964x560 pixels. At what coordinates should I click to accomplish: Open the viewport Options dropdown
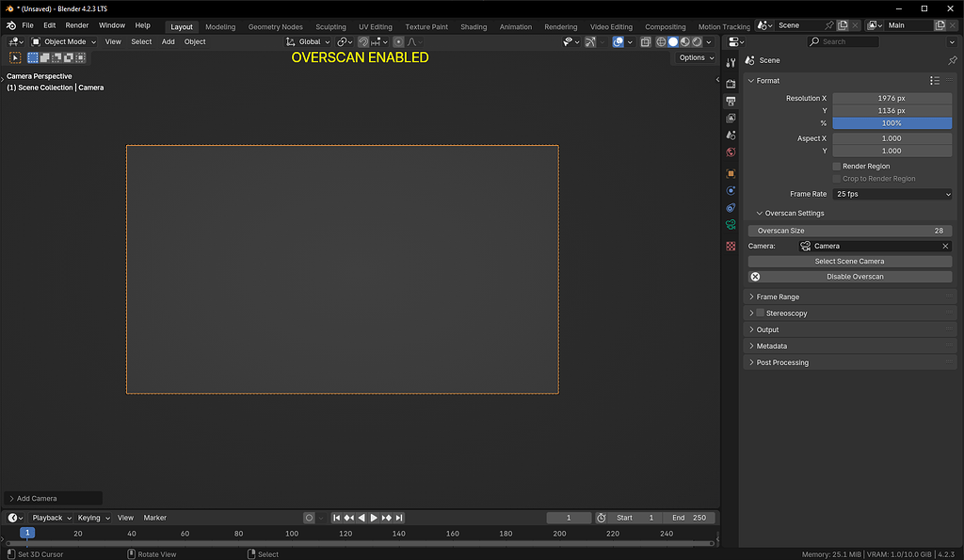[x=696, y=57]
